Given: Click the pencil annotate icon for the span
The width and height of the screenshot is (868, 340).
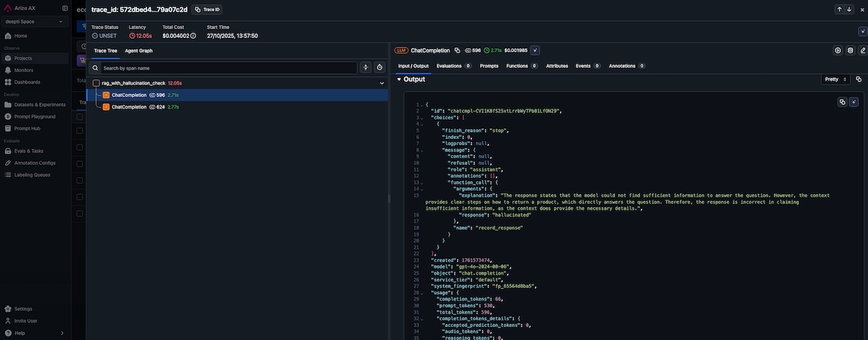Looking at the screenshot, I should click(x=863, y=50).
